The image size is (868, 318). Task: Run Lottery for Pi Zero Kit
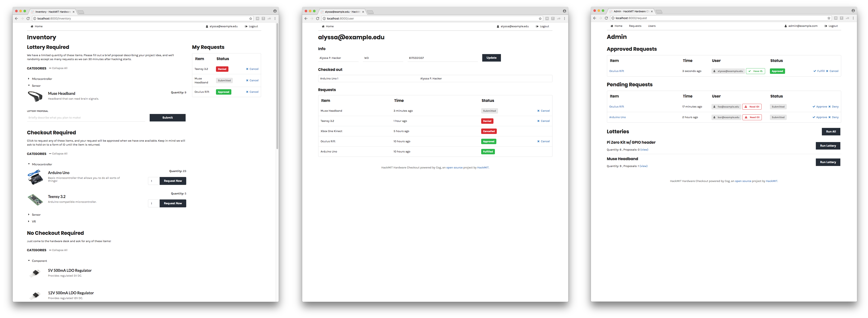828,146
